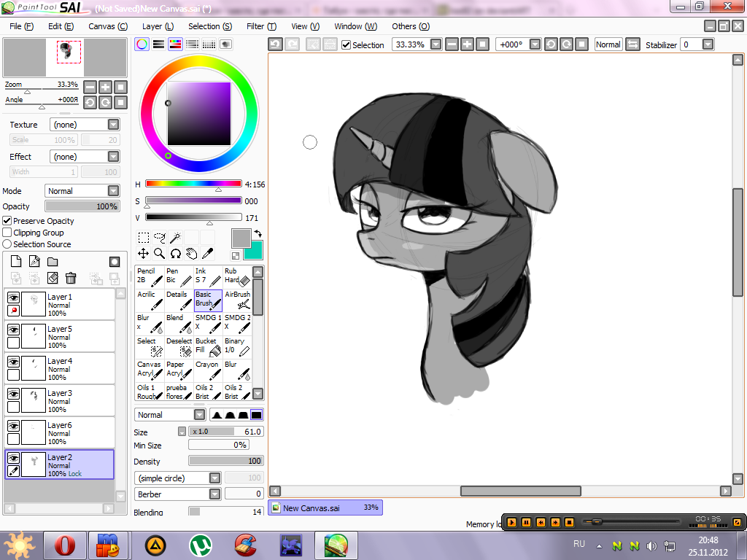
Task: Adjust the Hue slider
Action: (x=193, y=184)
